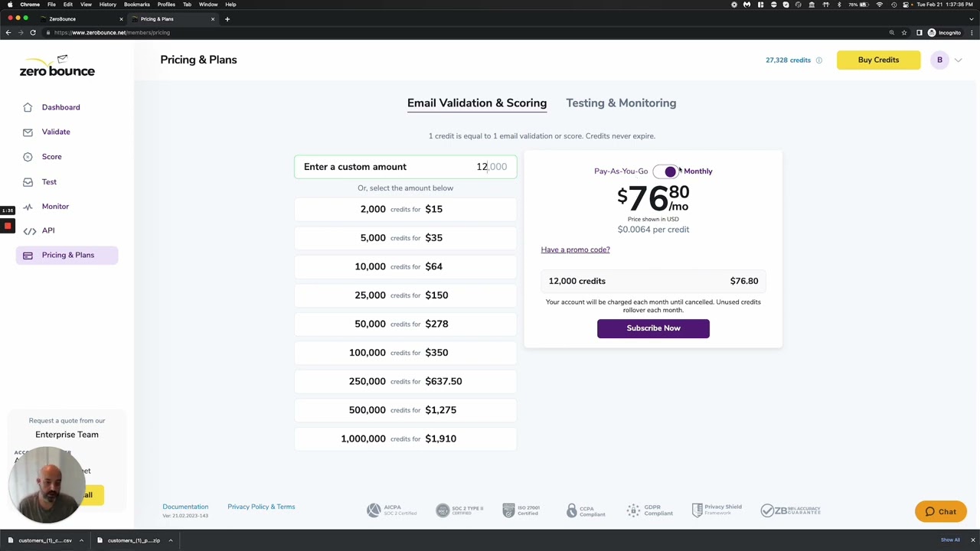Open the Chrome Profiles menu
The height and width of the screenshot is (551, 980).
(x=166, y=5)
